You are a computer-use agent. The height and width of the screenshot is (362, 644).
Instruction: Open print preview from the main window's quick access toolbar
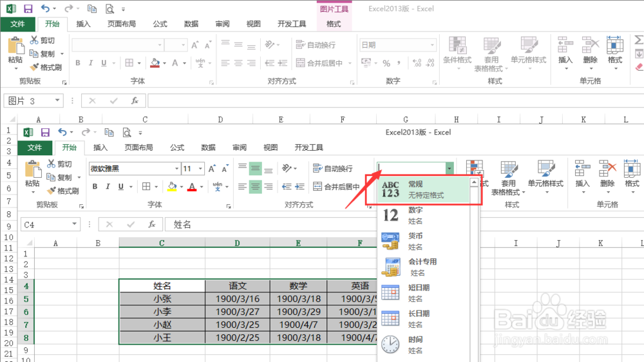click(x=109, y=8)
